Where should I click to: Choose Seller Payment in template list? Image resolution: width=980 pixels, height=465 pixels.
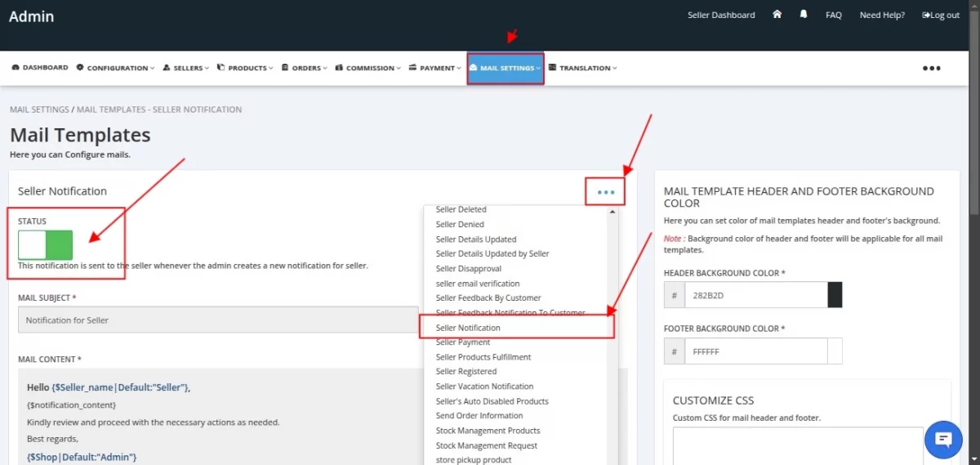[463, 342]
